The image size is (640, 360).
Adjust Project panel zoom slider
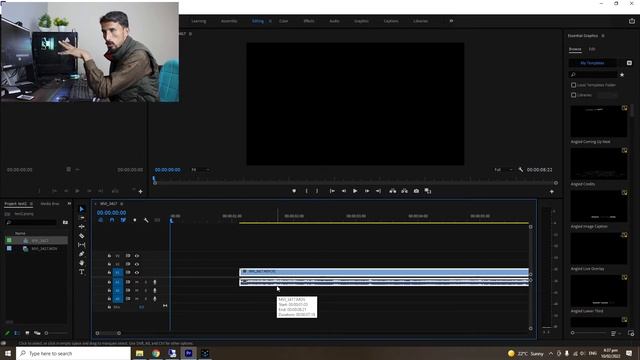point(56,333)
